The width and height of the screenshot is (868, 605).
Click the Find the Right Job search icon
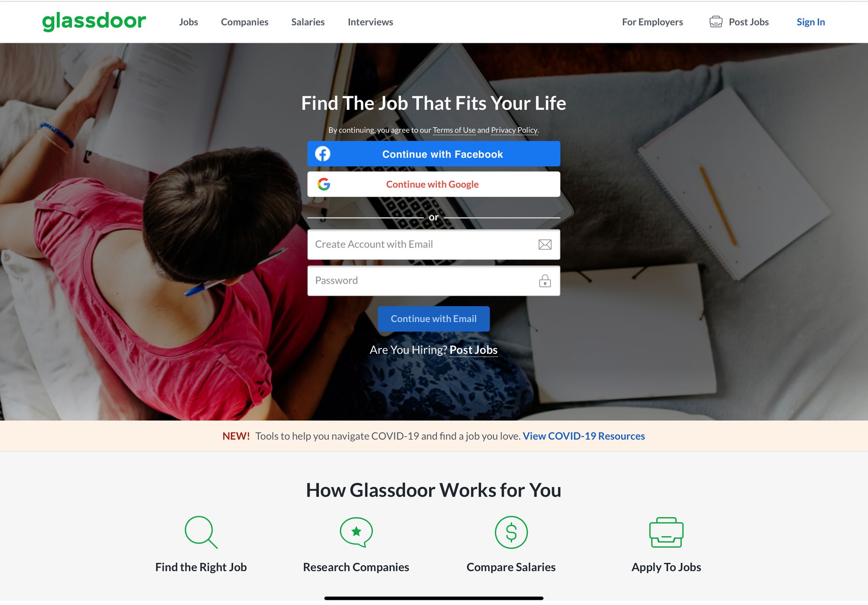[x=201, y=533]
